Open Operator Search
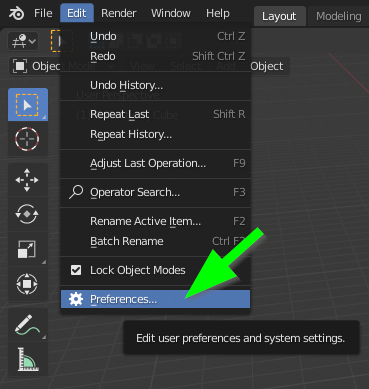Screen dimensions: 369x389 click(155, 192)
